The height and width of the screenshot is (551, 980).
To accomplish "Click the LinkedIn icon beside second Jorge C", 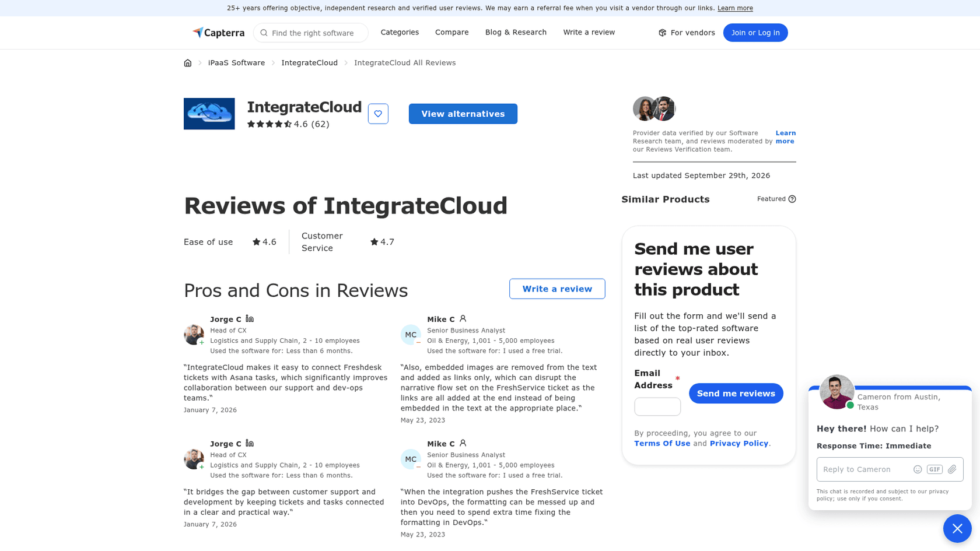I will (250, 444).
